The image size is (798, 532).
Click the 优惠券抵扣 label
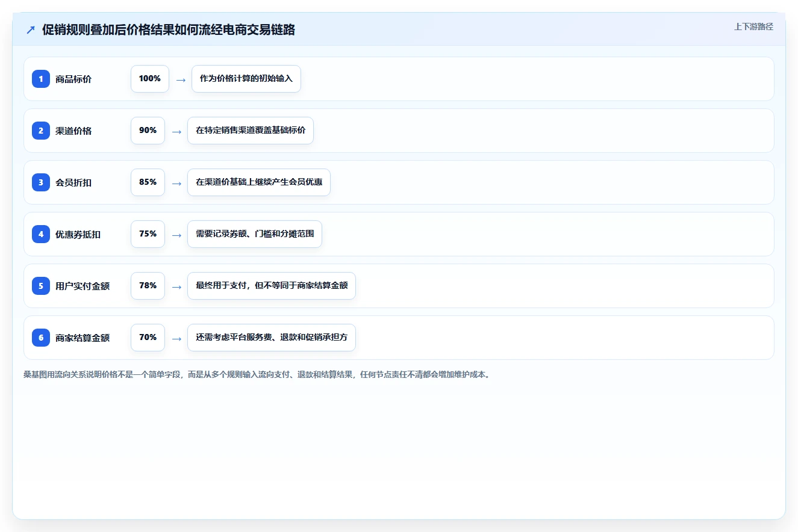pos(78,234)
